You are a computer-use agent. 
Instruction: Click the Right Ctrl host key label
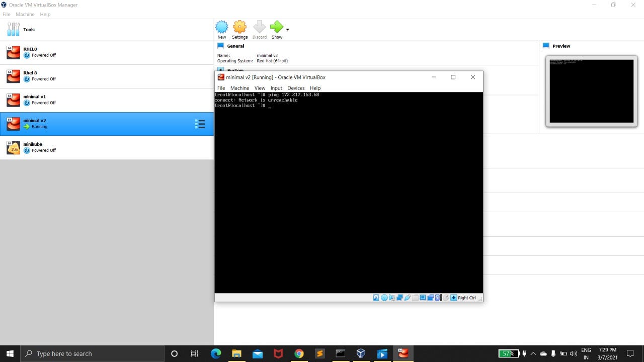(467, 298)
